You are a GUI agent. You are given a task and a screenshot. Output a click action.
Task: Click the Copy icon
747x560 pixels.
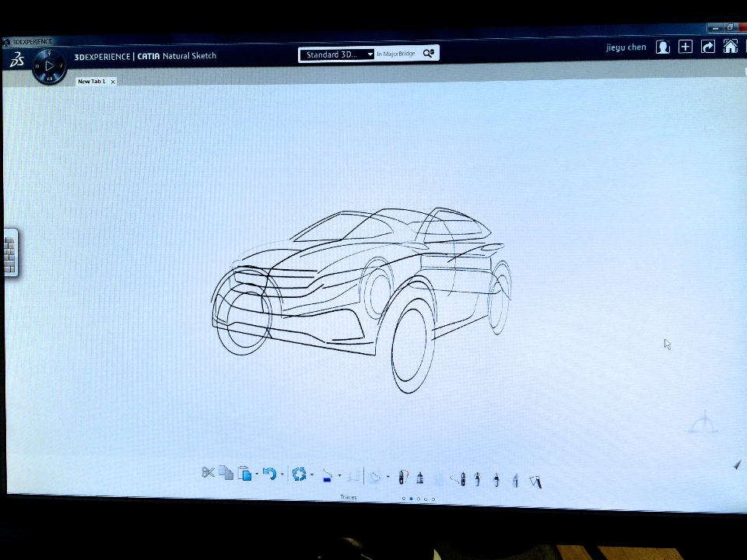click(x=226, y=472)
